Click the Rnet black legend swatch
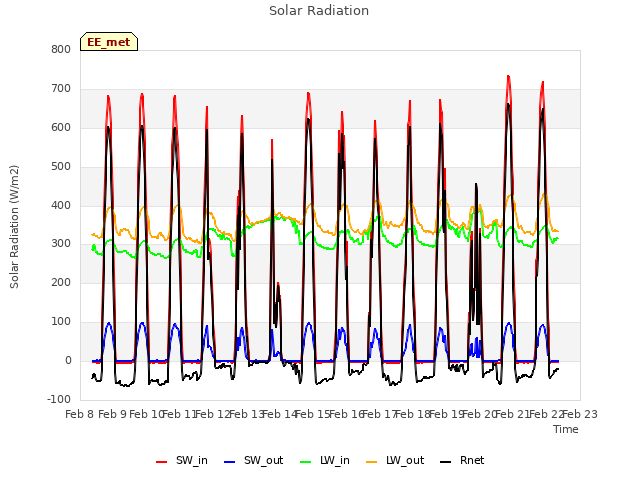The width and height of the screenshot is (640, 480). point(446,462)
